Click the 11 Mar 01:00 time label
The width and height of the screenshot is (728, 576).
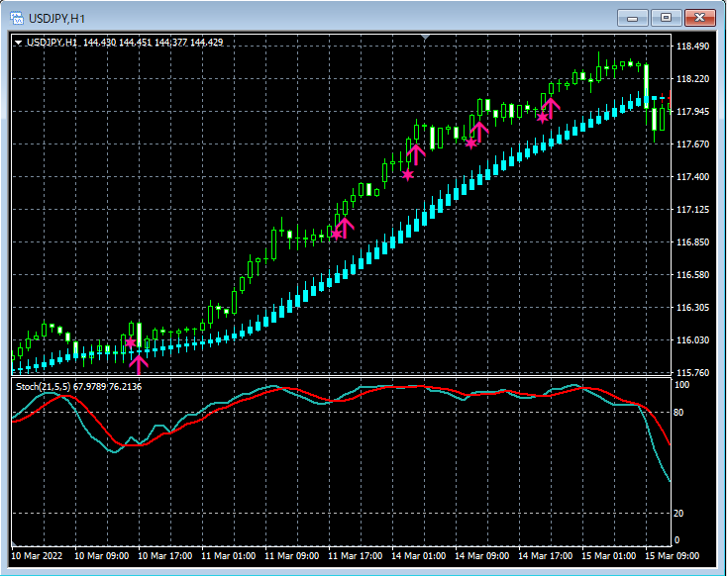pos(229,555)
